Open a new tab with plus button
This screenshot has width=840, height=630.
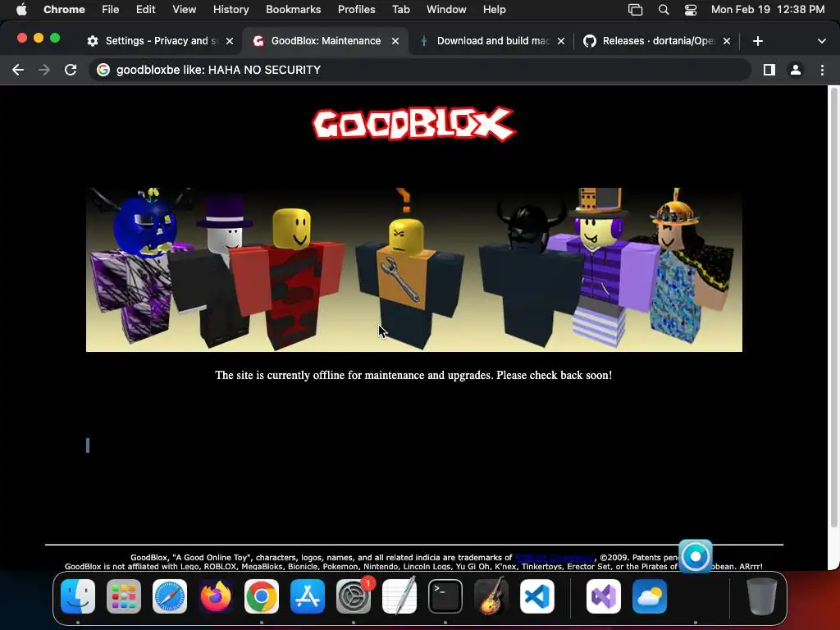pos(757,41)
